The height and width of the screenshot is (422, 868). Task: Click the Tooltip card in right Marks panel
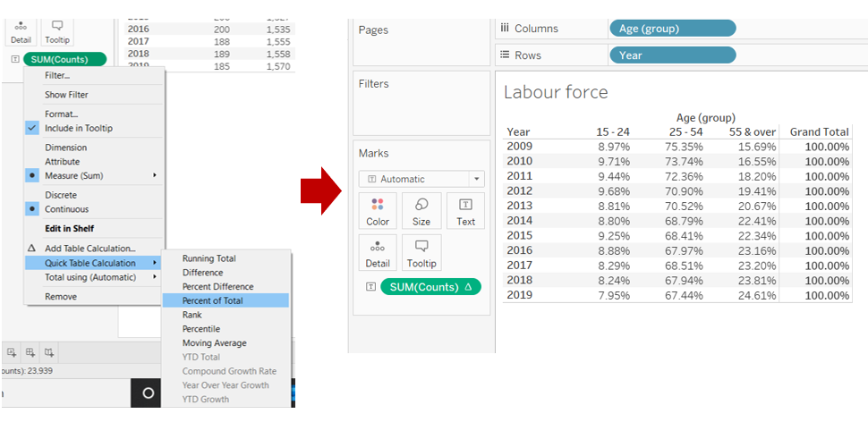[x=421, y=253]
